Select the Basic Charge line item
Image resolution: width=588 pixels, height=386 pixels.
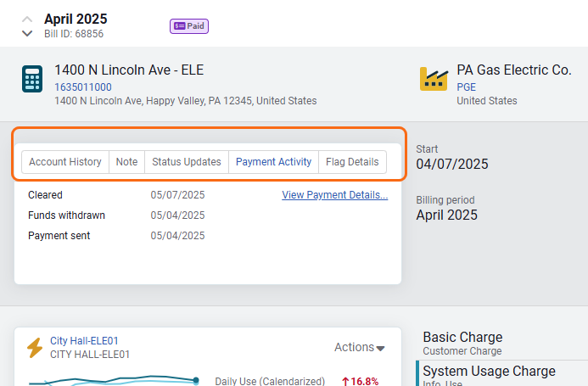462,338
